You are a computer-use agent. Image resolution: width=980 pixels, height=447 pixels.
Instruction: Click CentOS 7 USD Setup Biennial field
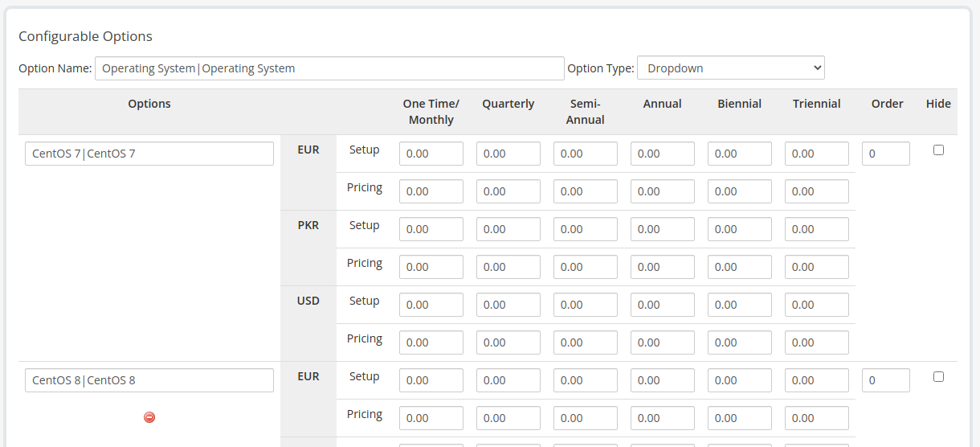(740, 305)
